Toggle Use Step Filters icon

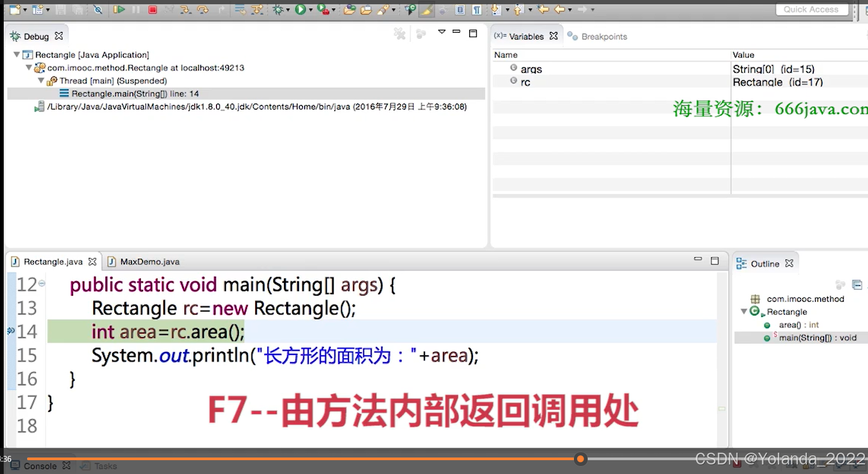tap(257, 10)
